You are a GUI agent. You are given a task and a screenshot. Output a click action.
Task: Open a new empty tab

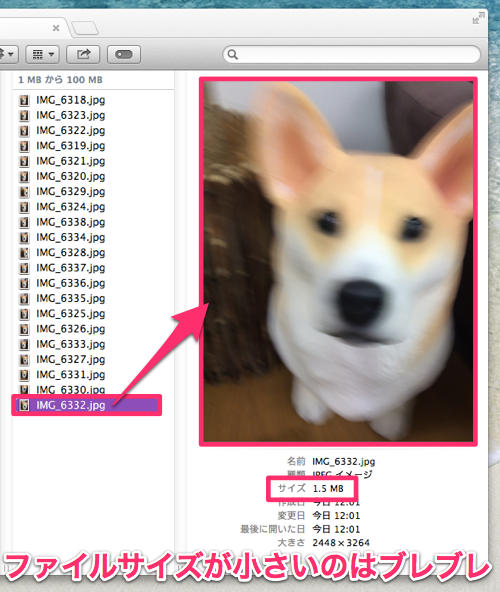point(85,28)
